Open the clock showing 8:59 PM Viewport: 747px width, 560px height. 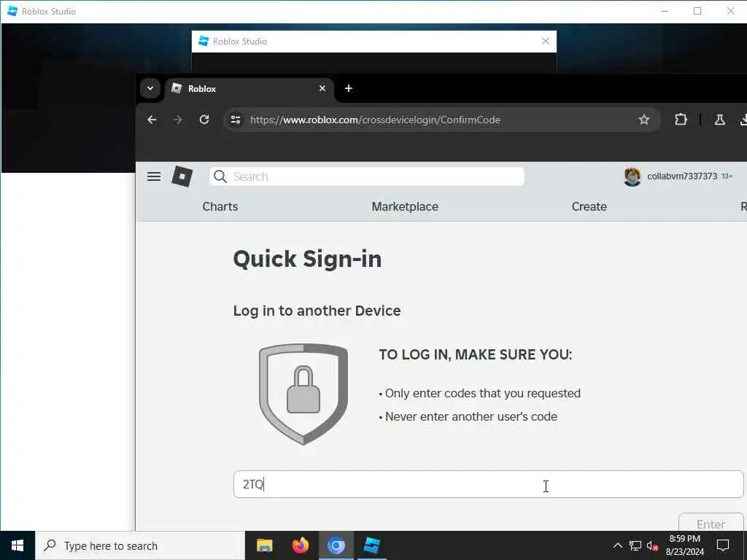pyautogui.click(x=684, y=545)
